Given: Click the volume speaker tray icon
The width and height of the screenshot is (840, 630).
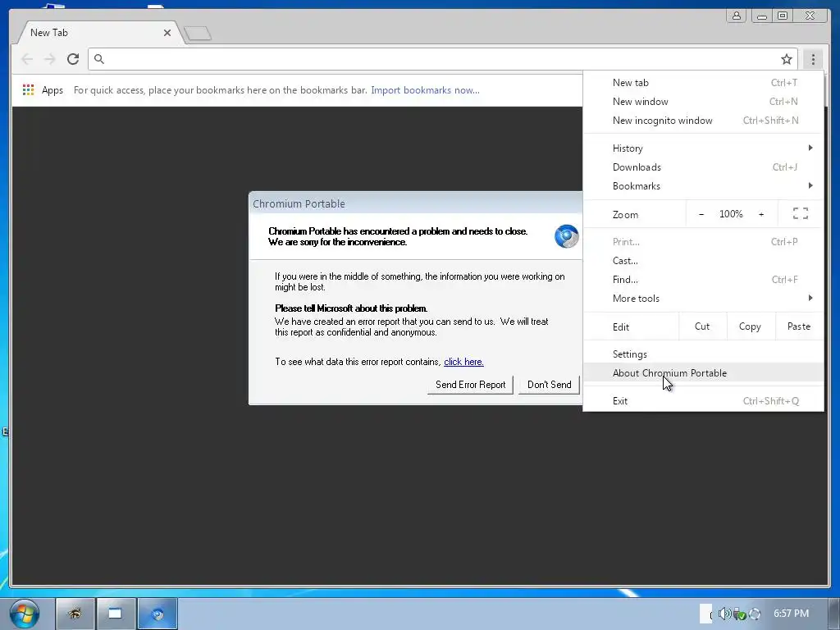Looking at the screenshot, I should click(x=724, y=614).
